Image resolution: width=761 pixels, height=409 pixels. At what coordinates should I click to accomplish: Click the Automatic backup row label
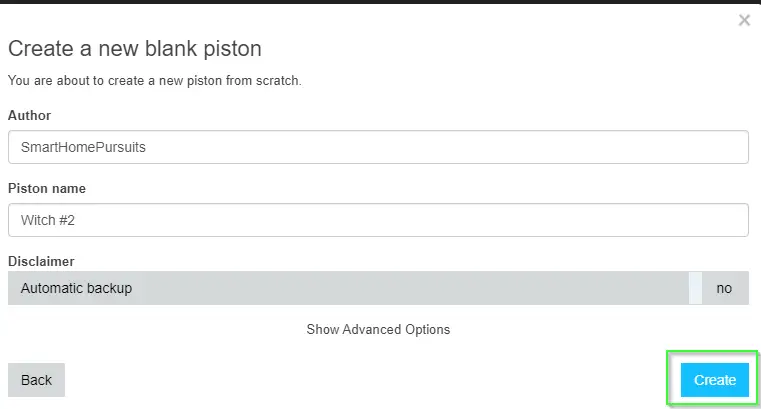click(x=76, y=288)
